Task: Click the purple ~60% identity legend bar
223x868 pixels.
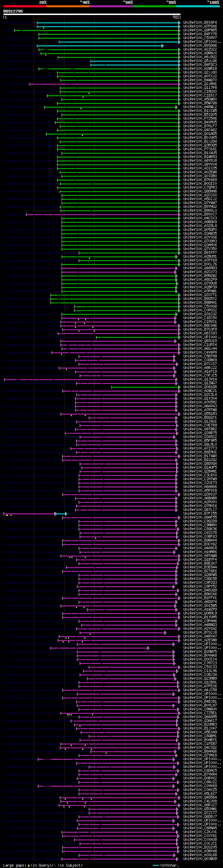Action: [111, 6]
